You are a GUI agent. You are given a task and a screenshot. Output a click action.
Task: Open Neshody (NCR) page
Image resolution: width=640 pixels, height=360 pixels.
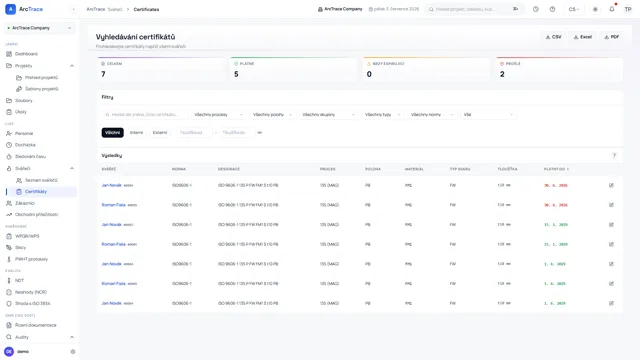click(31, 292)
